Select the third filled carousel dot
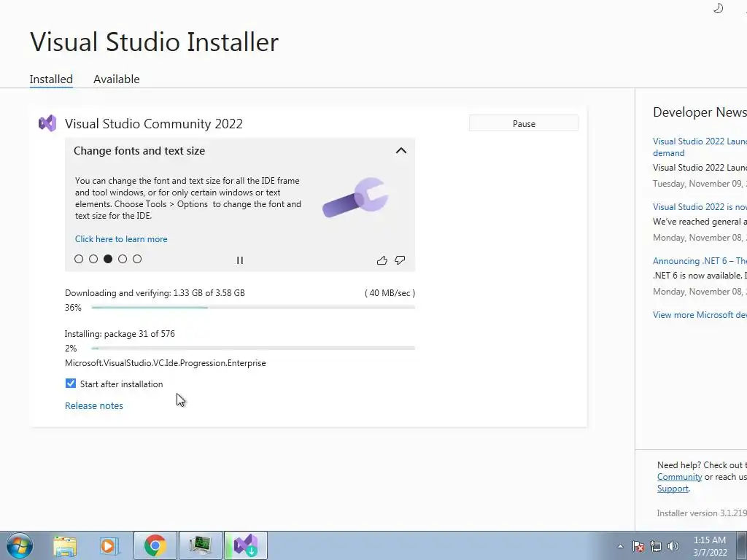This screenshot has height=560, width=747. (108, 259)
